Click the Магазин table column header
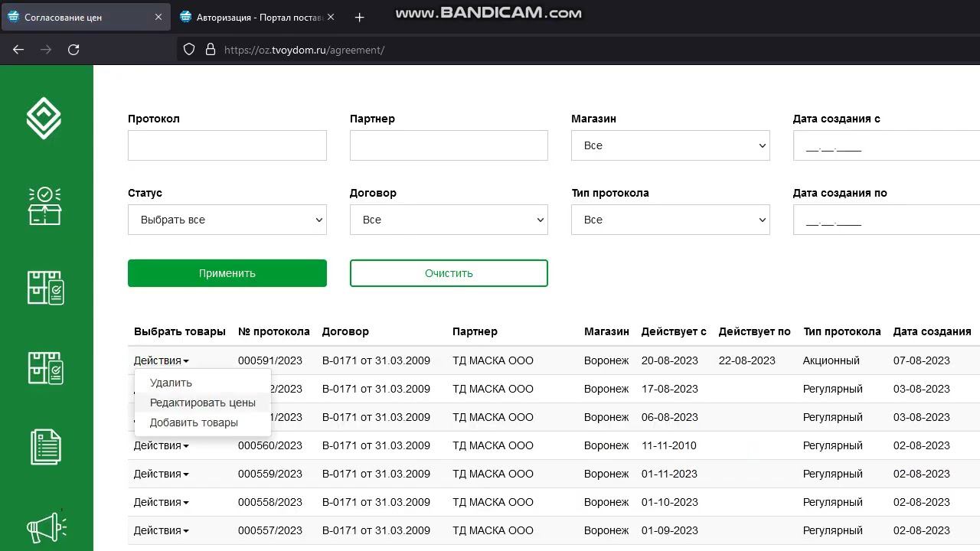Image resolution: width=980 pixels, height=551 pixels. 606,331
